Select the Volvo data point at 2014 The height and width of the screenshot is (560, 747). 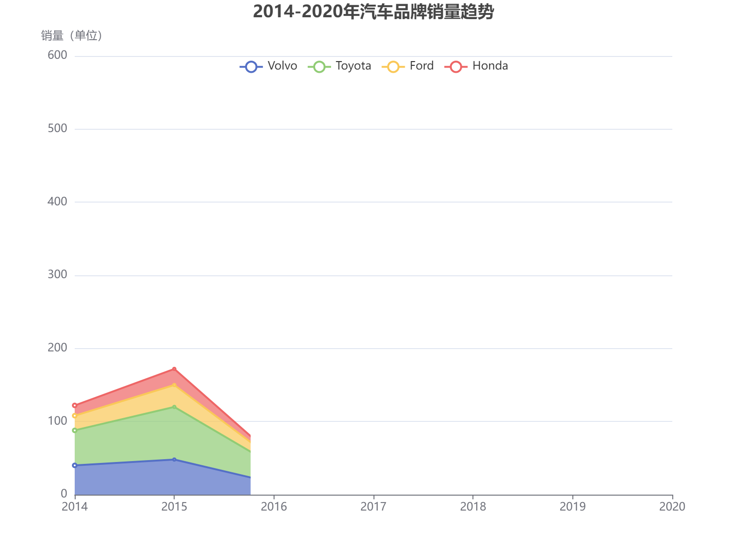[75, 465]
